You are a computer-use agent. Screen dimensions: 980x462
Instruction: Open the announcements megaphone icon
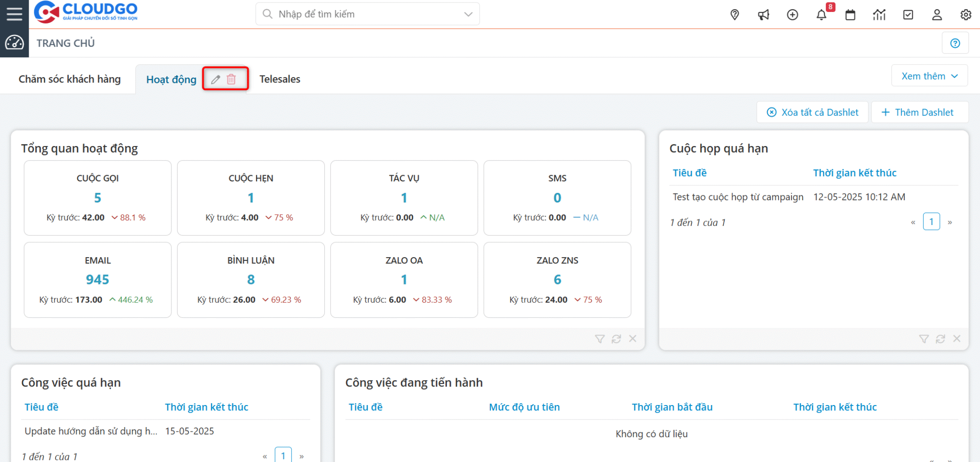[x=763, y=15]
